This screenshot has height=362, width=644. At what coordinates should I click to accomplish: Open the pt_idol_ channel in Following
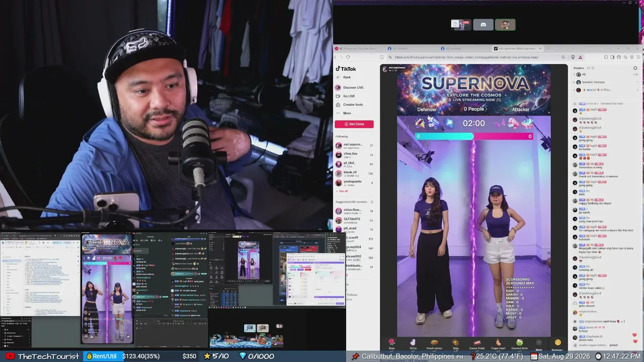pos(354,164)
